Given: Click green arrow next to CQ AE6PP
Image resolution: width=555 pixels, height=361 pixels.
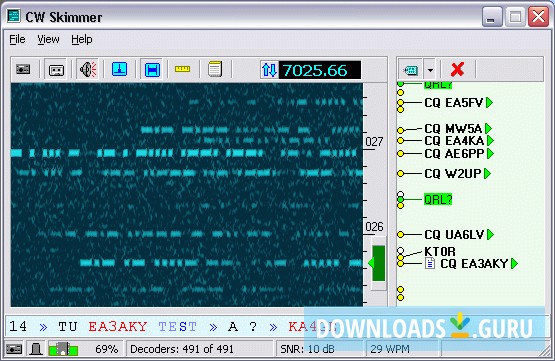Looking at the screenshot, I should point(490,154).
